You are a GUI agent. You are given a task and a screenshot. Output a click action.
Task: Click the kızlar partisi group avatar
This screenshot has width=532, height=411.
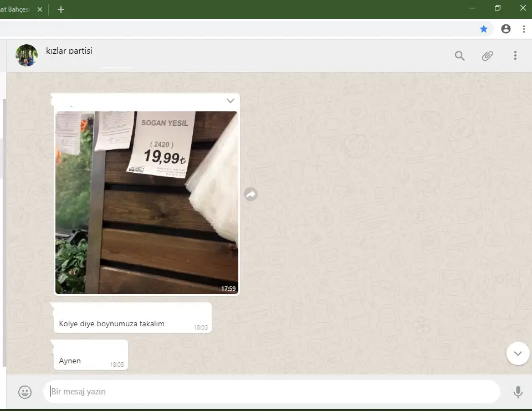click(27, 55)
